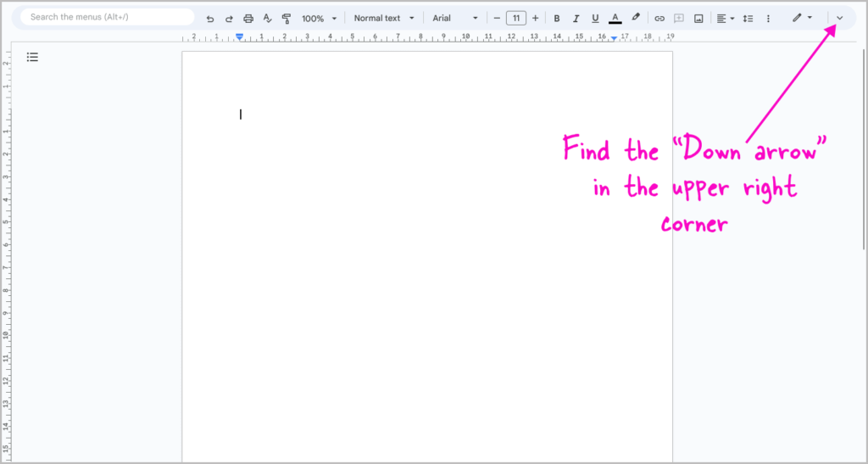This screenshot has height=464, width=868.
Task: Print the document using printer icon
Action: pyautogui.click(x=248, y=19)
